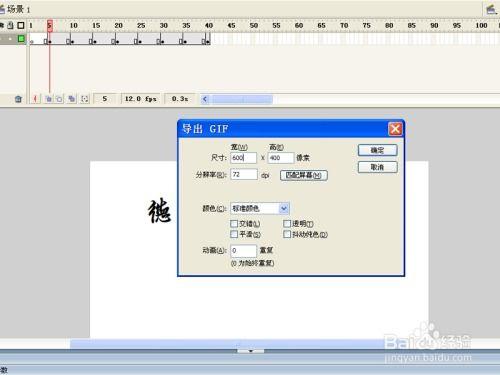Screen dimensions: 500x375
Task: Click the 匹配屏幕 button
Action: pyautogui.click(x=304, y=175)
